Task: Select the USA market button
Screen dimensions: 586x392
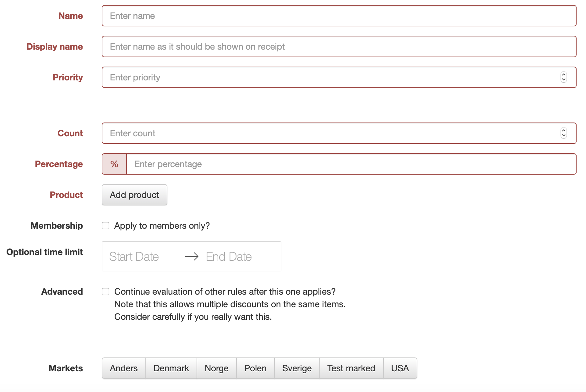Action: pos(400,368)
